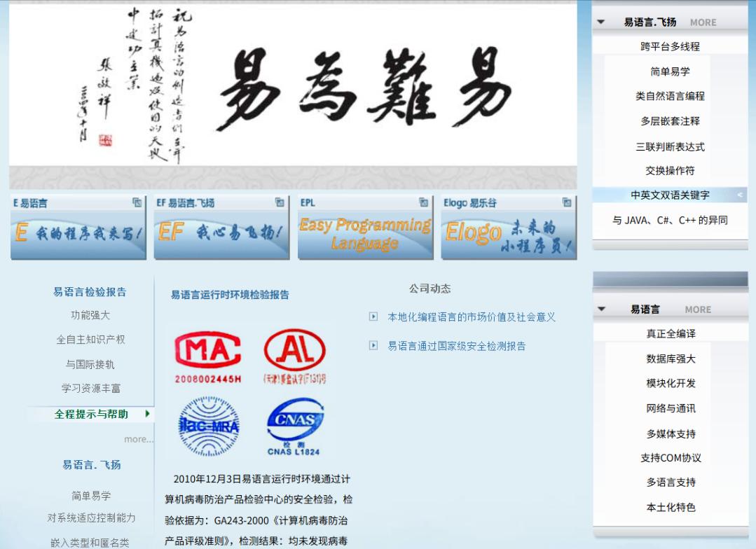Click the popup icon on EF 易语言.飞扬 card
Screen dimensions: 756x549
280,202
